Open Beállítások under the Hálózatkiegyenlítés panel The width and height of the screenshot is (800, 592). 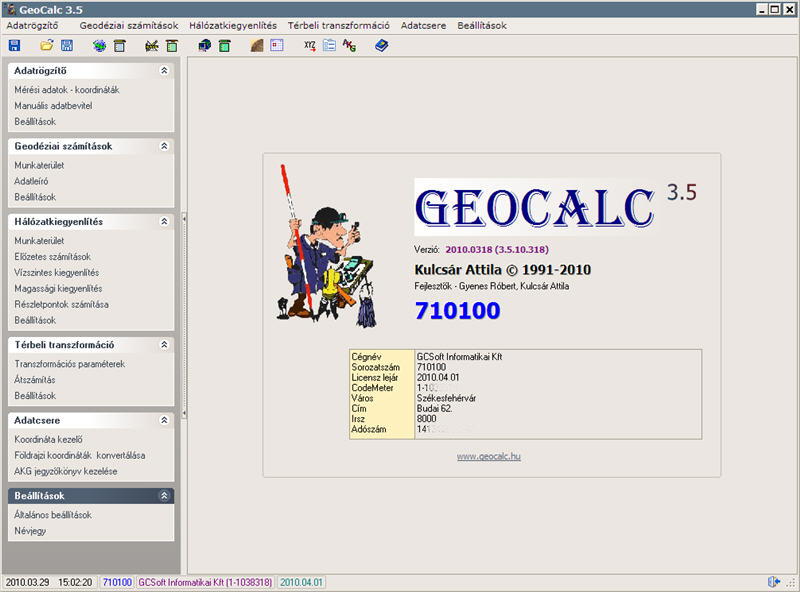[35, 320]
